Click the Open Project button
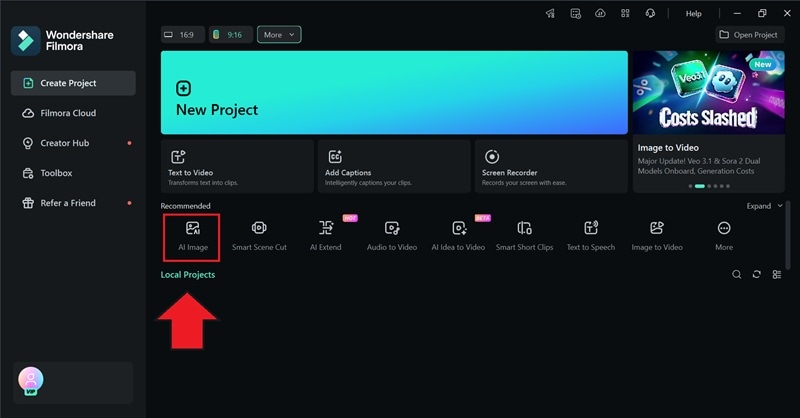The width and height of the screenshot is (800, 418). tap(749, 35)
